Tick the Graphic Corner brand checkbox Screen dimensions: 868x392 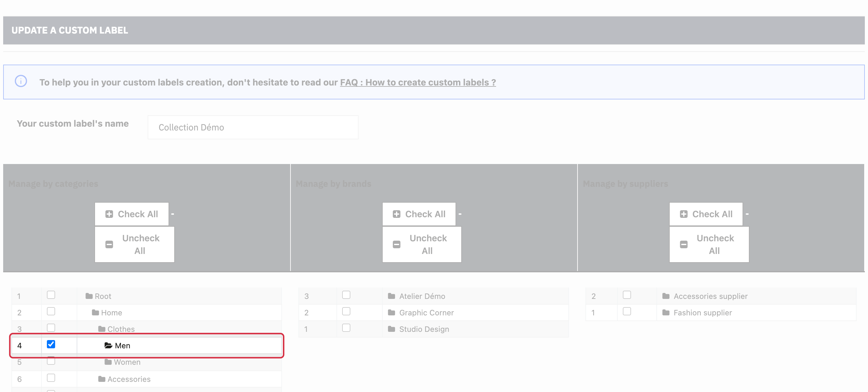[346, 311]
